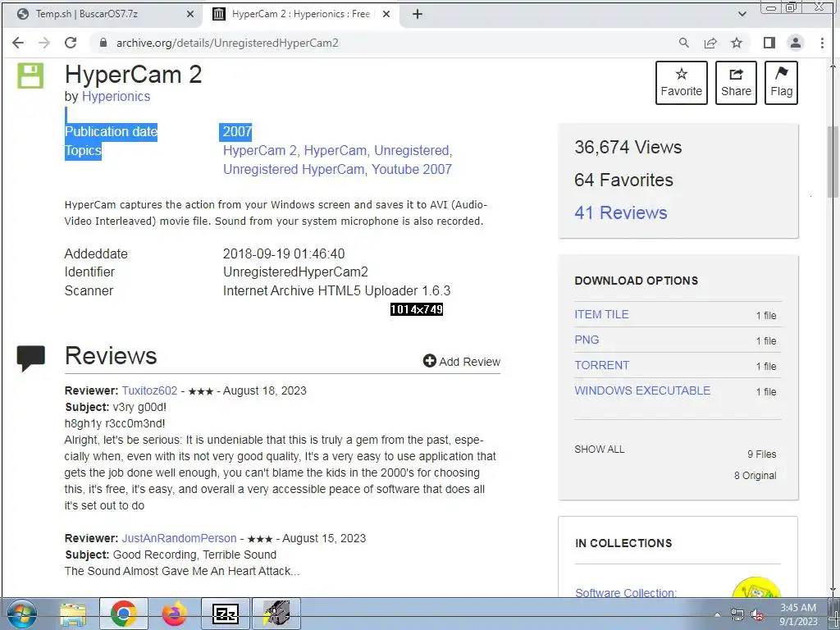Viewport: 840px width, 630px height.
Task: Click the browser forward arrow
Action: (x=44, y=43)
